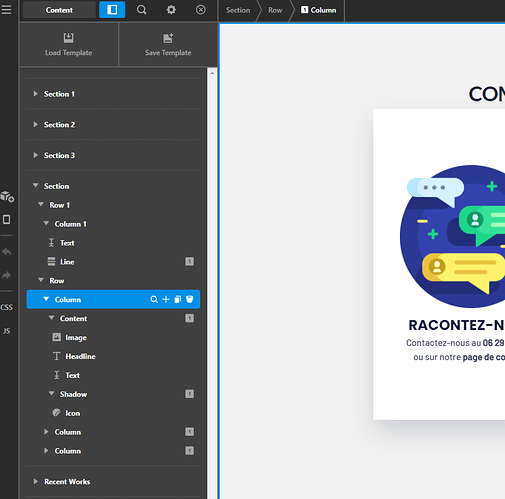Open the hamburger menu icon
Image resolution: width=505 pixels, height=499 pixels.
[x=6, y=9]
